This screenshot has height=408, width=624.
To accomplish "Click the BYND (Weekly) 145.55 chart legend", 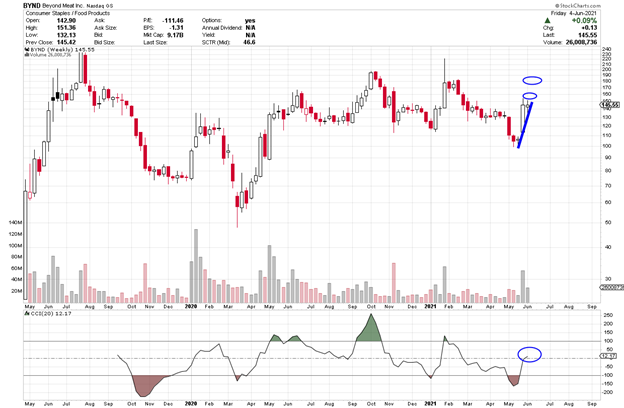I will coord(60,49).
